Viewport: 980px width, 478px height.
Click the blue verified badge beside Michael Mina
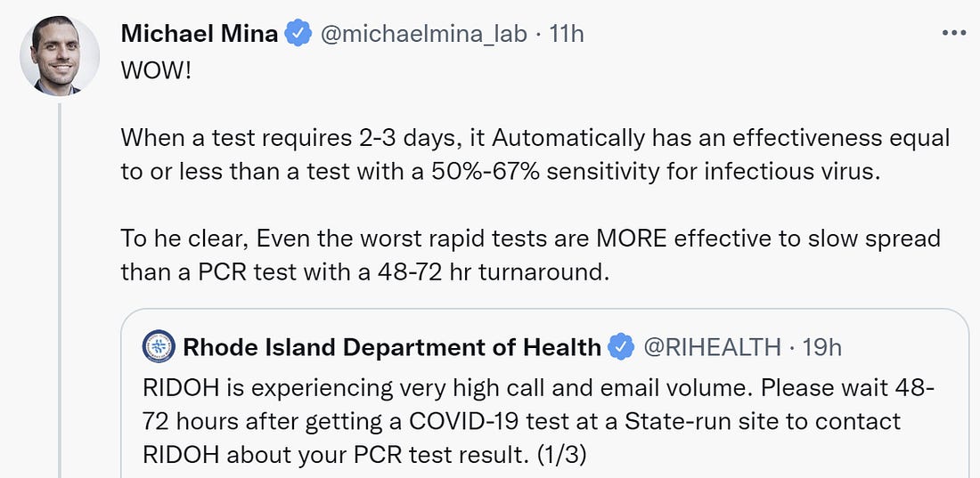298,33
